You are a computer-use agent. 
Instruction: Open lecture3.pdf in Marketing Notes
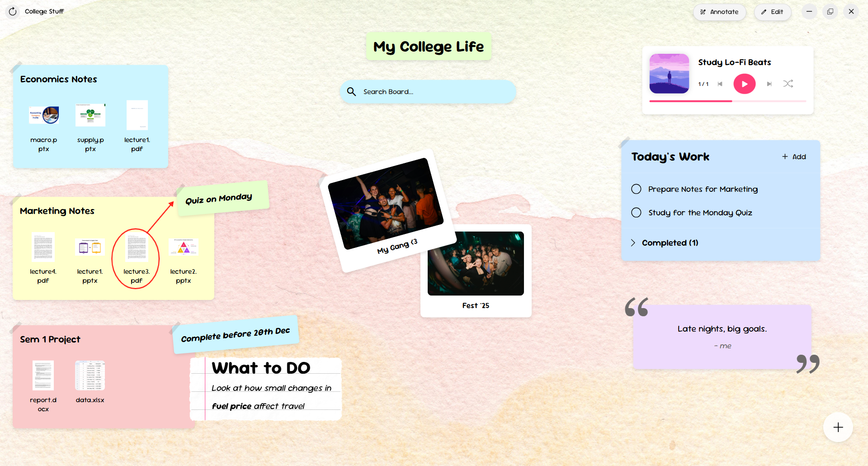(137, 259)
